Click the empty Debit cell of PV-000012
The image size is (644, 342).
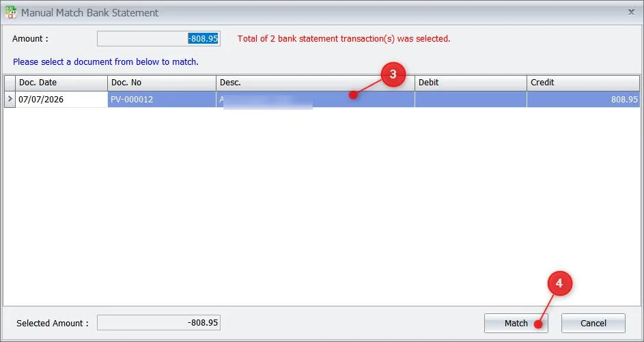[x=471, y=100]
